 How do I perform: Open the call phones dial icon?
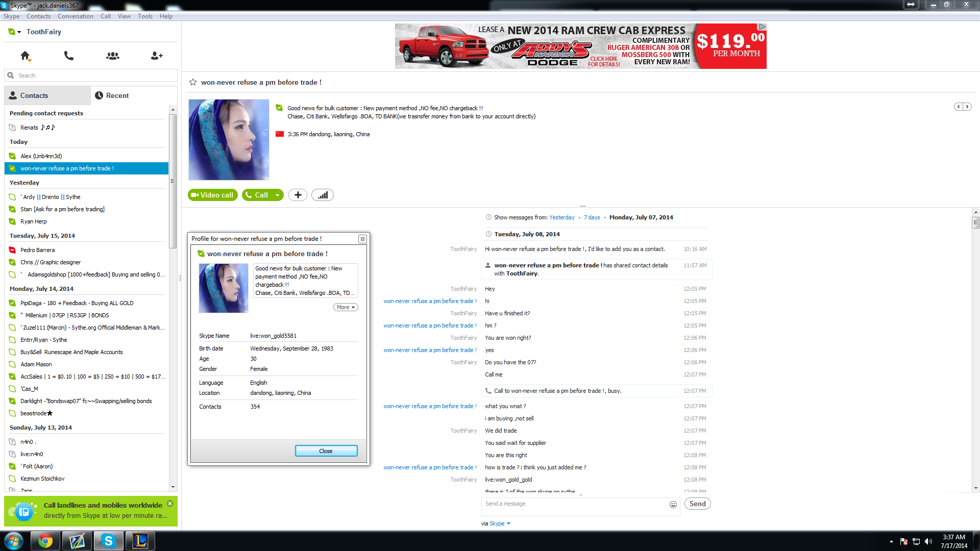(69, 56)
